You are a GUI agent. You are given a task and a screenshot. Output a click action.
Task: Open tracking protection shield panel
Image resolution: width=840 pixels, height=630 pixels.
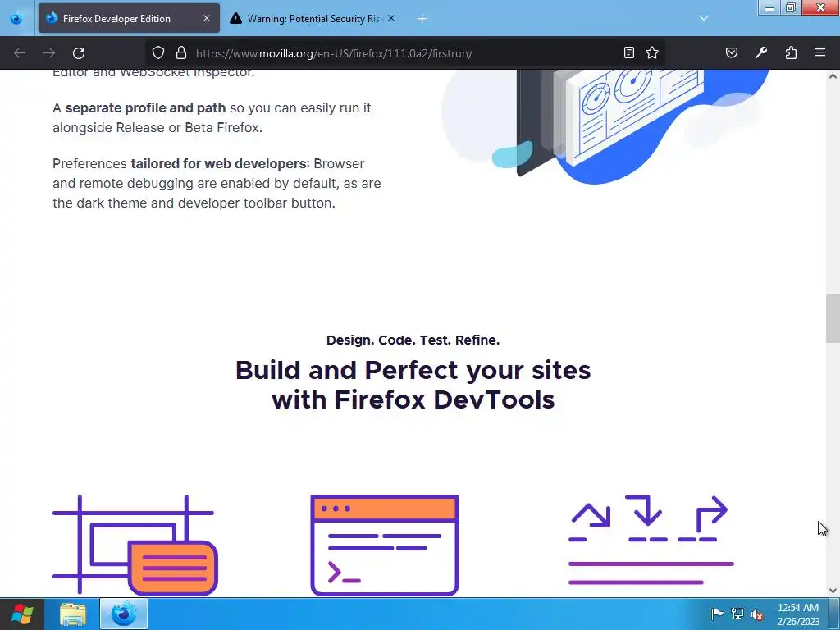coord(158,53)
